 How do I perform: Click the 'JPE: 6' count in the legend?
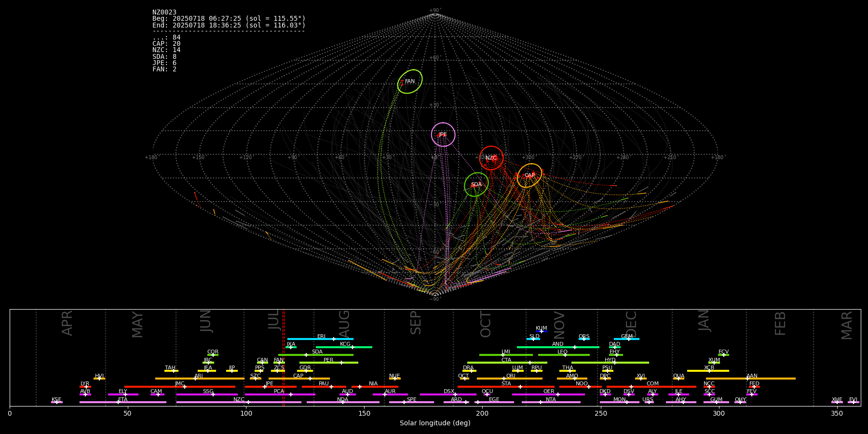pos(164,63)
